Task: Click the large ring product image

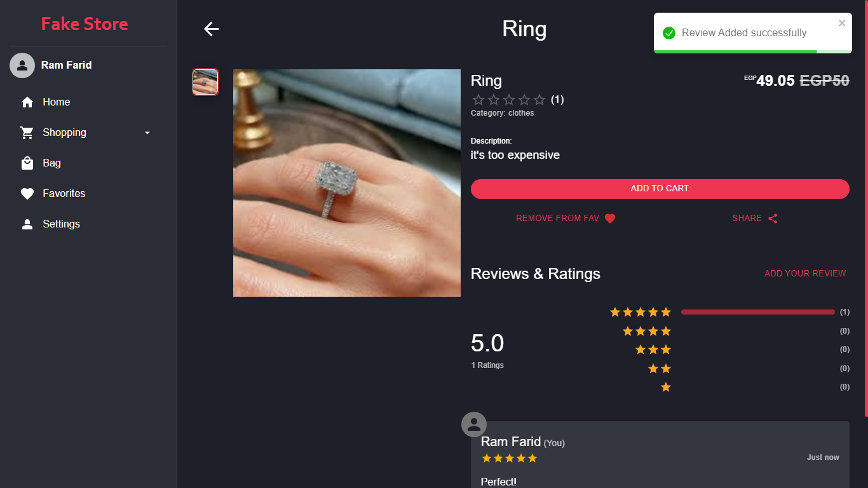Action: click(x=347, y=183)
